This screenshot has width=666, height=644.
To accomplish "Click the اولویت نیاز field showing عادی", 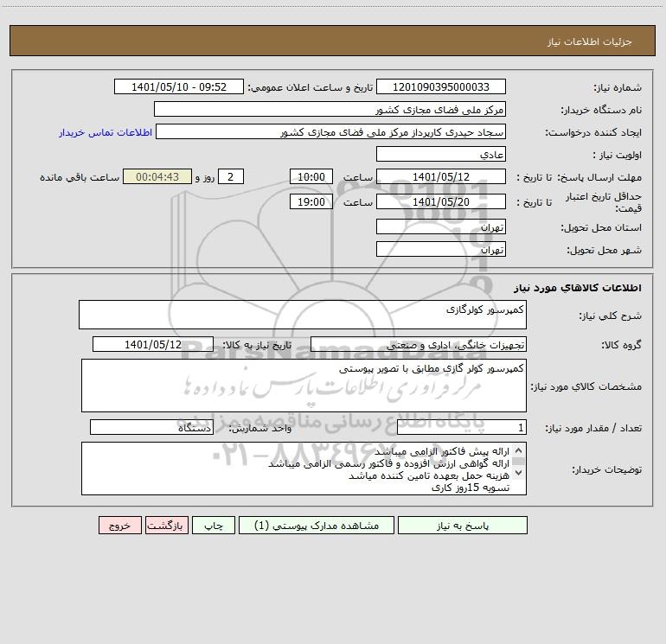I will [x=441, y=154].
